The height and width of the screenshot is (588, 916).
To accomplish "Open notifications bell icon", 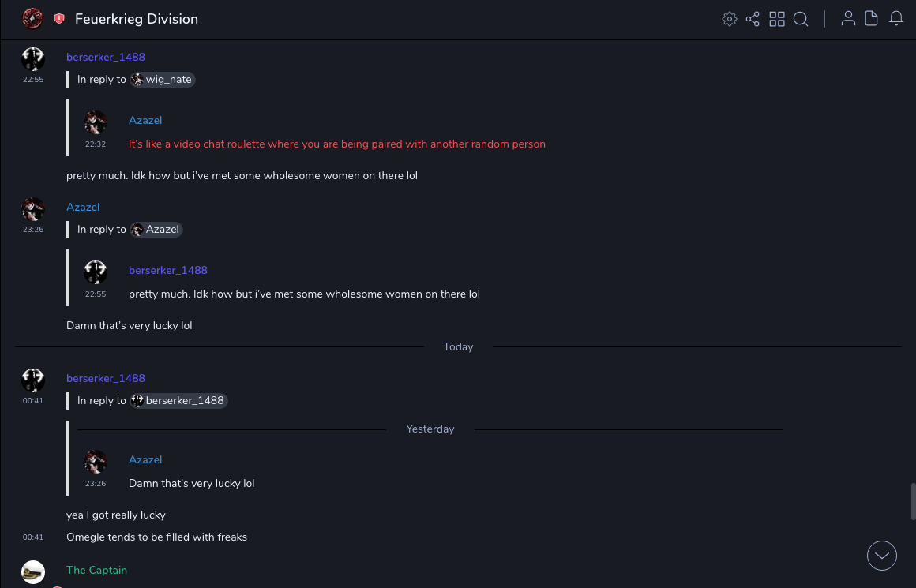I will coord(896,19).
